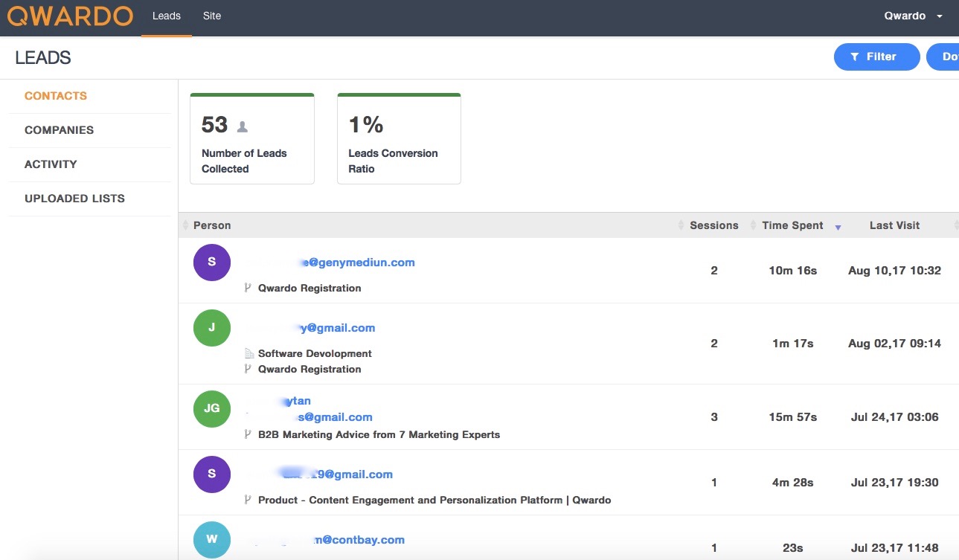The image size is (959, 560).
Task: Open the Leads tab
Action: click(x=167, y=16)
